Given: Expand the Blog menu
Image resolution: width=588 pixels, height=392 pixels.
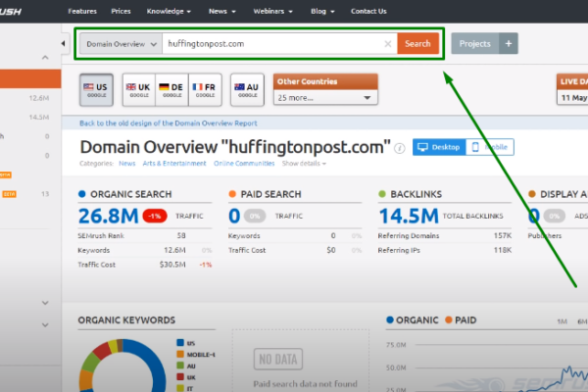Looking at the screenshot, I should 322,11.
